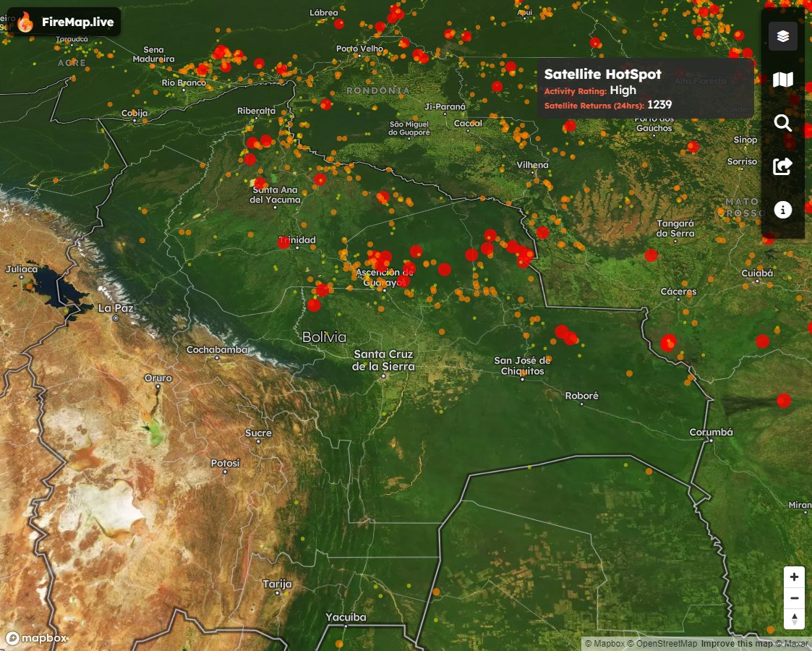The image size is (812, 651).
Task: Click the Lábrea town label
Action: (x=324, y=12)
